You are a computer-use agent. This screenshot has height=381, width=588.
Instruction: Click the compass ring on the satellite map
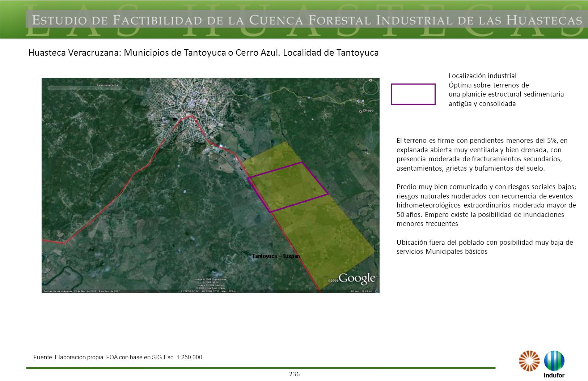tap(370, 87)
